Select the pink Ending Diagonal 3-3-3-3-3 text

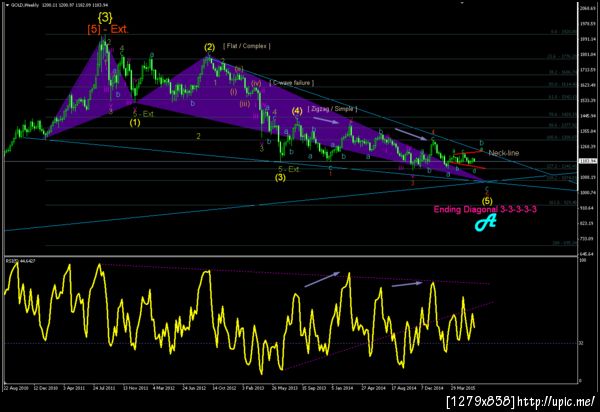(485, 209)
